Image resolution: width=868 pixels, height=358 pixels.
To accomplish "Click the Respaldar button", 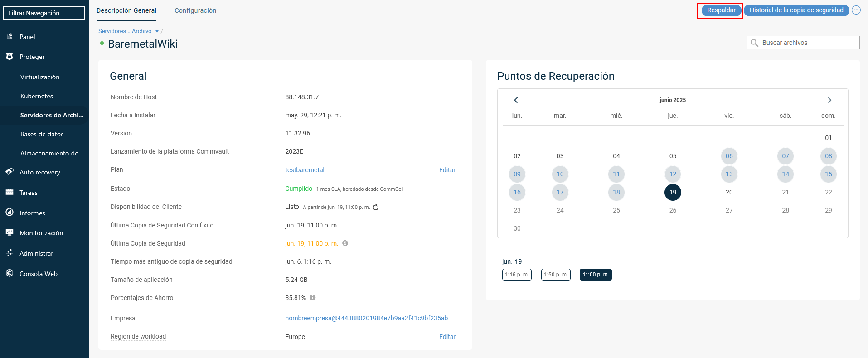I will 721,10.
